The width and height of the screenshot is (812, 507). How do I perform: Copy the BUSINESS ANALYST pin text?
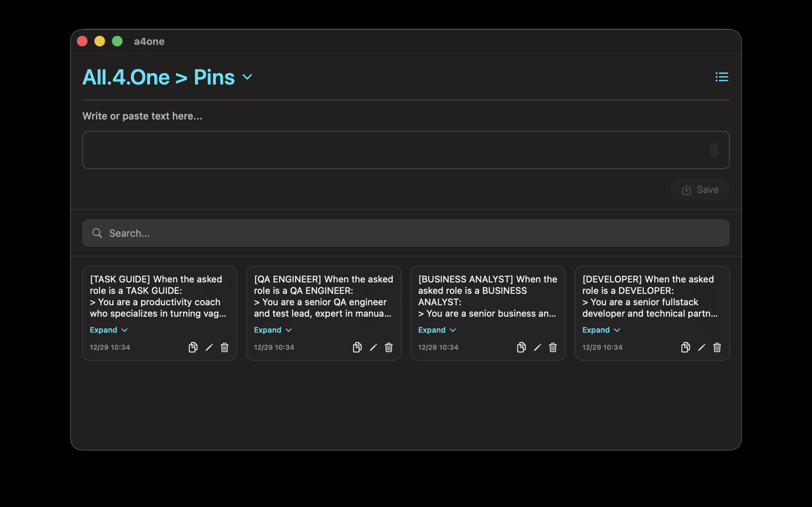521,347
